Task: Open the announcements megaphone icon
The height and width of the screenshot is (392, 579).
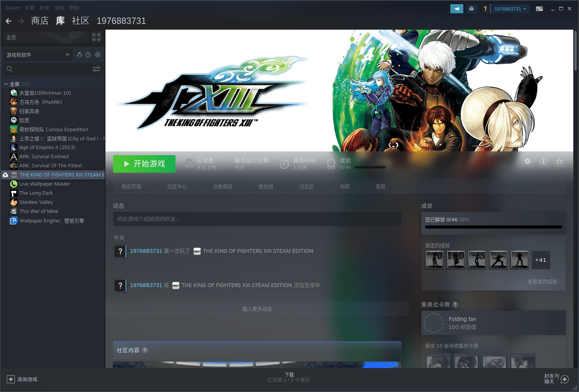Action: pos(456,9)
